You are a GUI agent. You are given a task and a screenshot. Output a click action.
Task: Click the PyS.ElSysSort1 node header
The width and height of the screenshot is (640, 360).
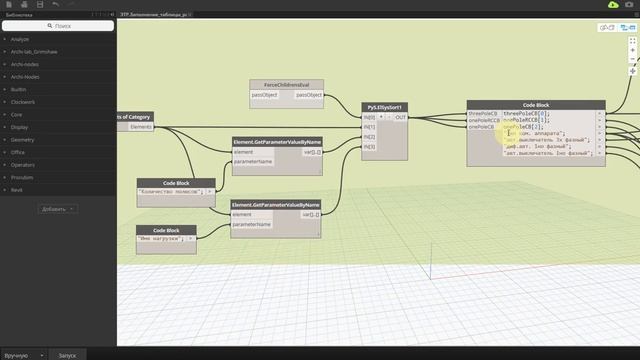[384, 107]
